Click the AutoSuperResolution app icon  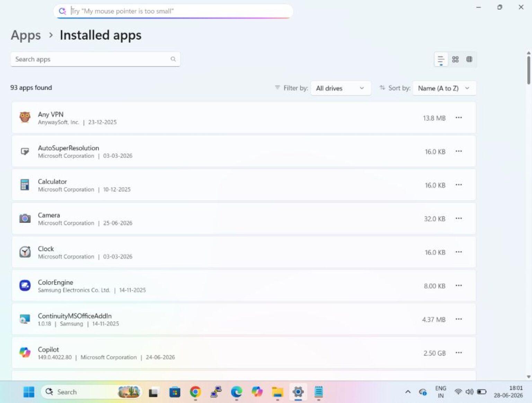25,151
